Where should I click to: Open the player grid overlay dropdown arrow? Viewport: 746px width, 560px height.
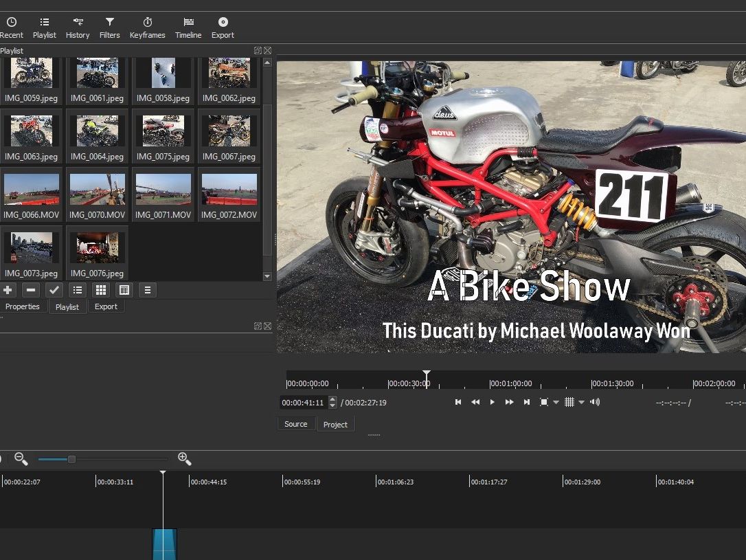click(581, 403)
